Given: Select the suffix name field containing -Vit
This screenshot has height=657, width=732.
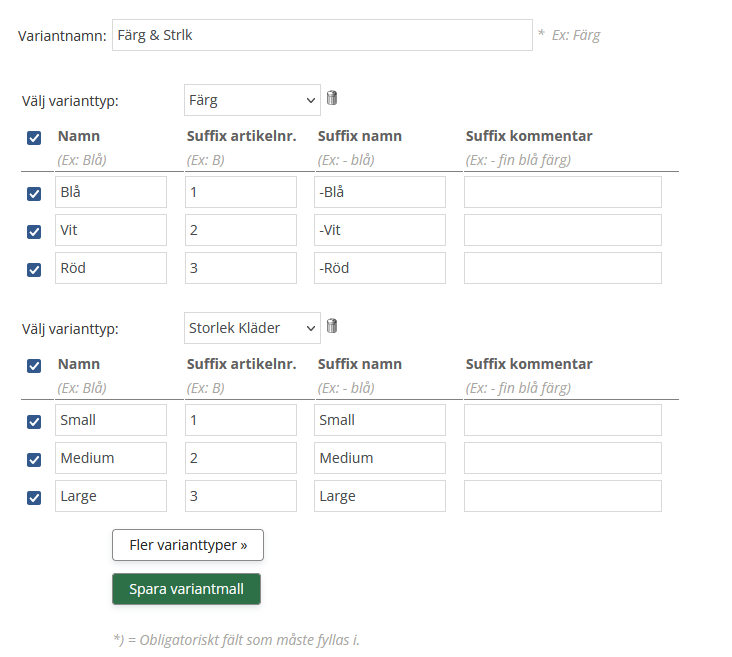Looking at the screenshot, I should tap(380, 230).
